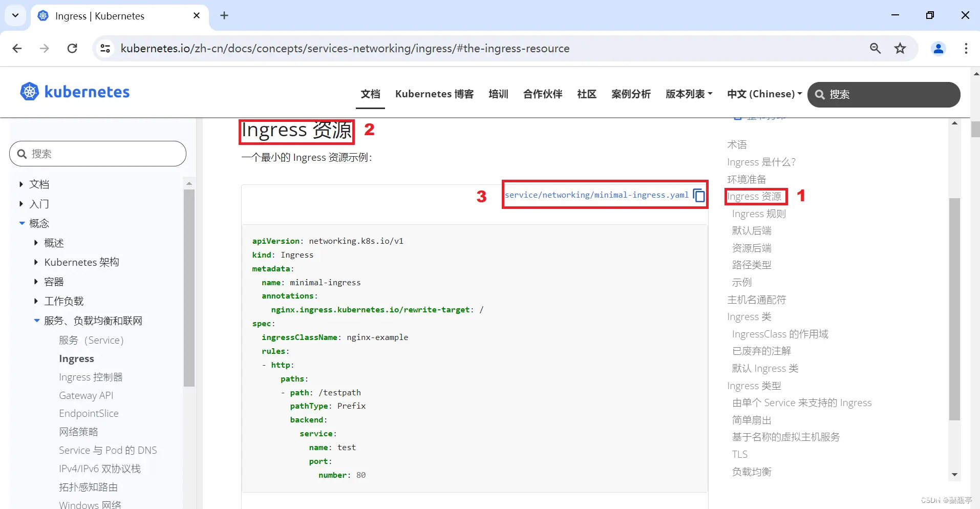Jump to 路径类型 section
This screenshot has height=509, width=980.
pyautogui.click(x=752, y=265)
